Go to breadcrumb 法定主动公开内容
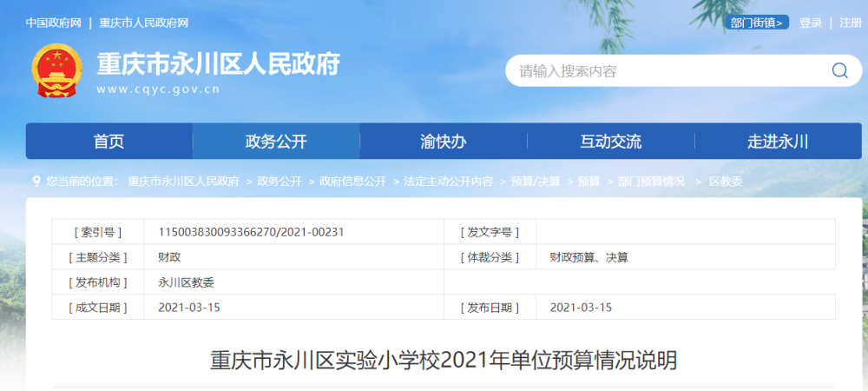 [x=448, y=181]
